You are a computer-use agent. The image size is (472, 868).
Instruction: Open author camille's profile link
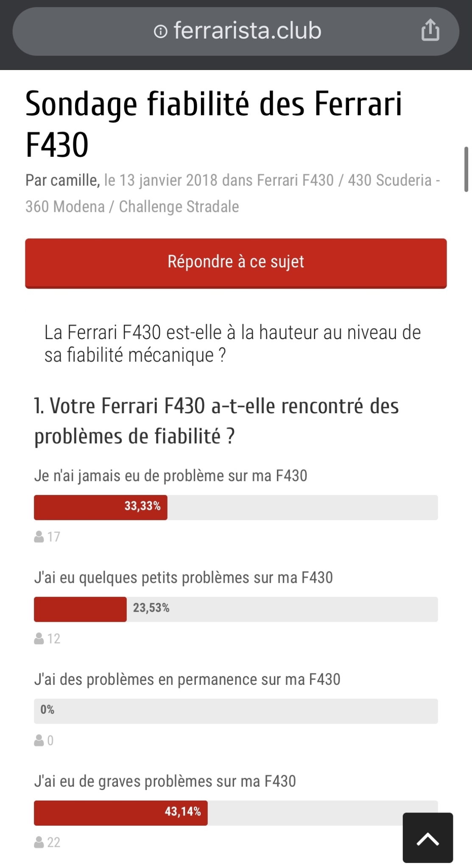(74, 180)
